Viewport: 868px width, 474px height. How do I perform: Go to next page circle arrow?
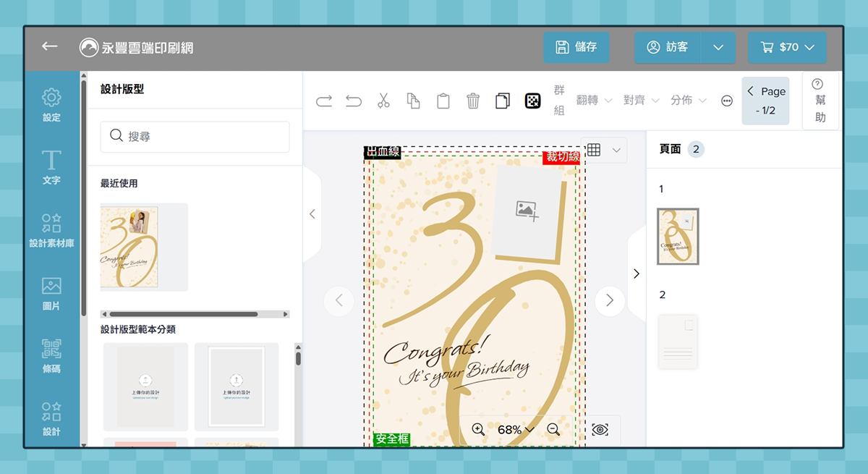click(x=610, y=300)
